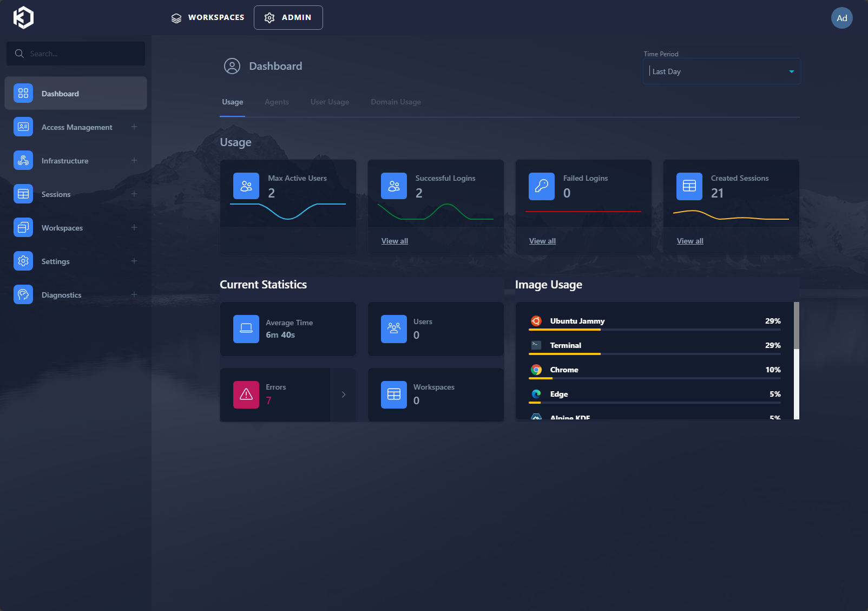868x611 pixels.
Task: Open Diagnostics sidebar entry label
Action: point(62,295)
